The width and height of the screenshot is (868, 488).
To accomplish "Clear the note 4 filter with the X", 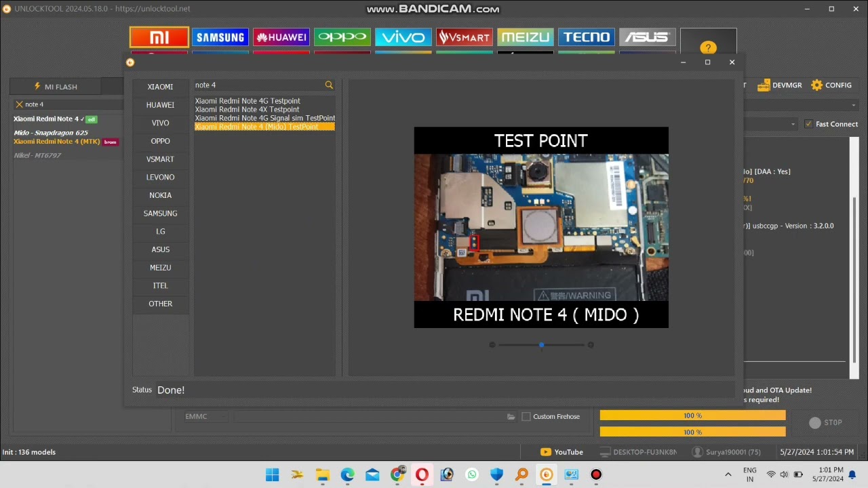I will [x=20, y=104].
